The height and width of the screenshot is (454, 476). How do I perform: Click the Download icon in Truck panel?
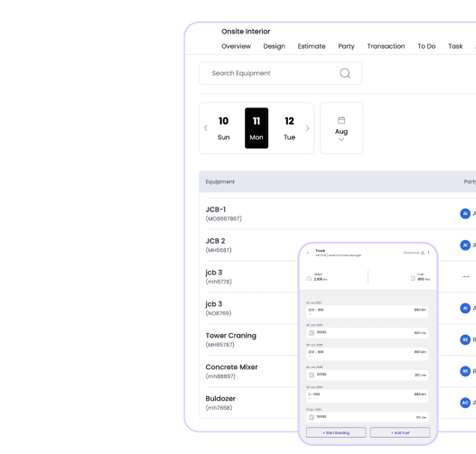pyautogui.click(x=423, y=253)
